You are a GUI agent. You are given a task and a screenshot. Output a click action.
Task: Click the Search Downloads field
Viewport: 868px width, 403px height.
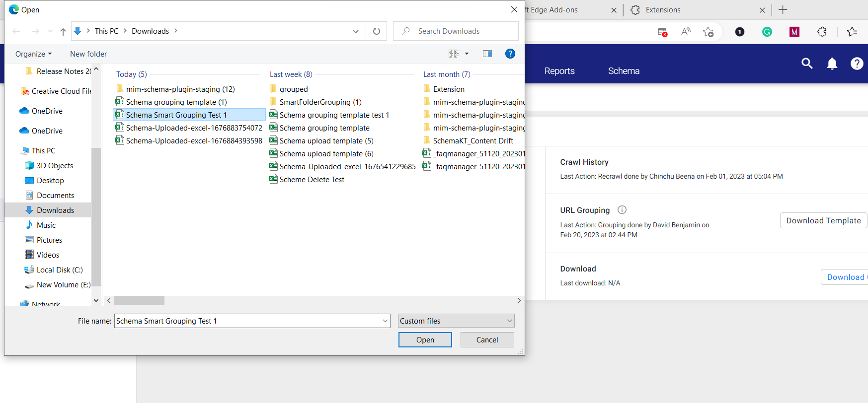pyautogui.click(x=456, y=31)
